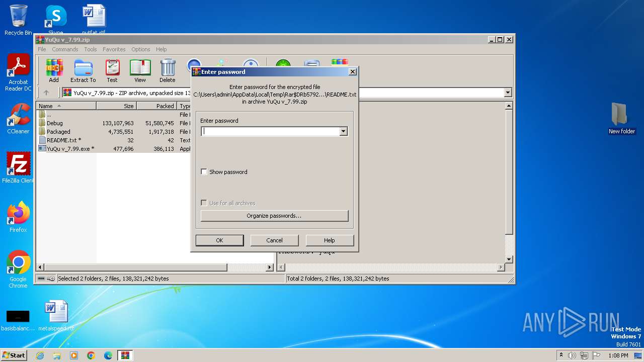
Task: Open the Help menu
Action: coord(161,49)
